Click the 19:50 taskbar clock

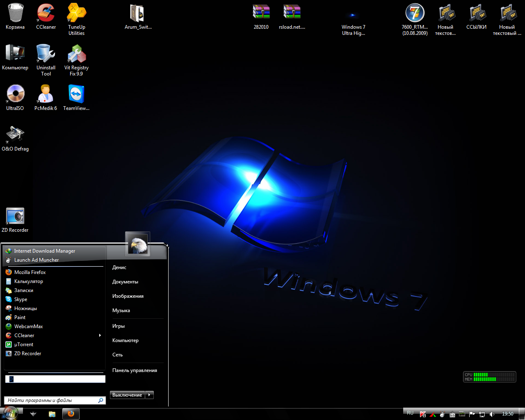[x=508, y=414]
